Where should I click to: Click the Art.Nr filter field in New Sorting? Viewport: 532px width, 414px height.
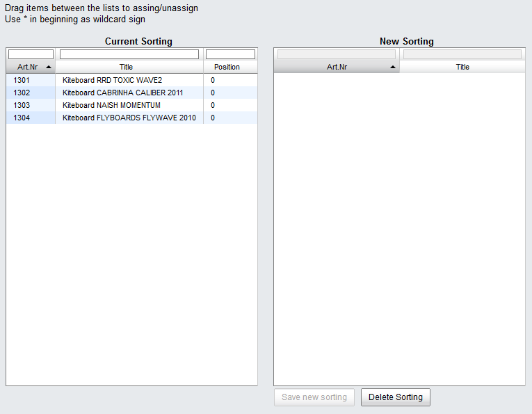tap(337, 54)
